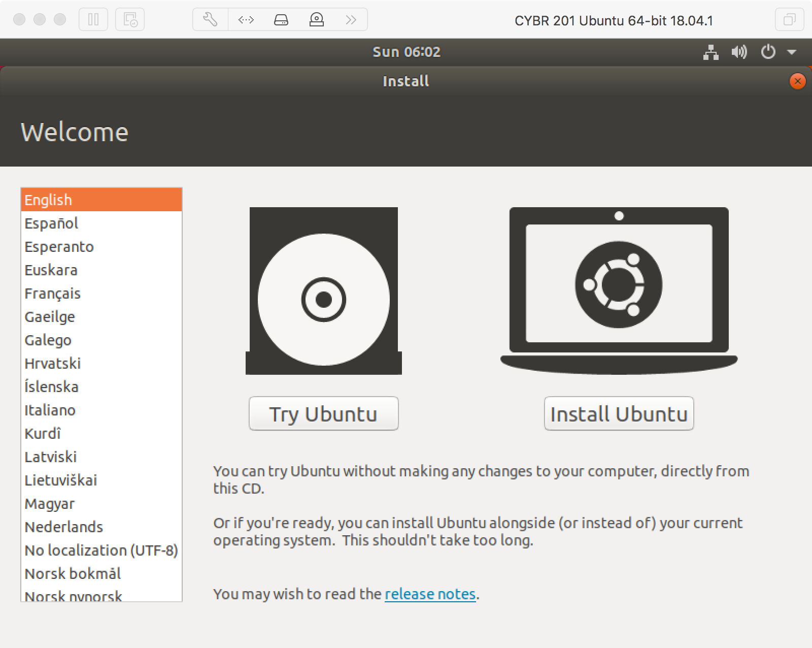The width and height of the screenshot is (812, 648).
Task: Expand the toolbar overflow double chevron
Action: [351, 20]
